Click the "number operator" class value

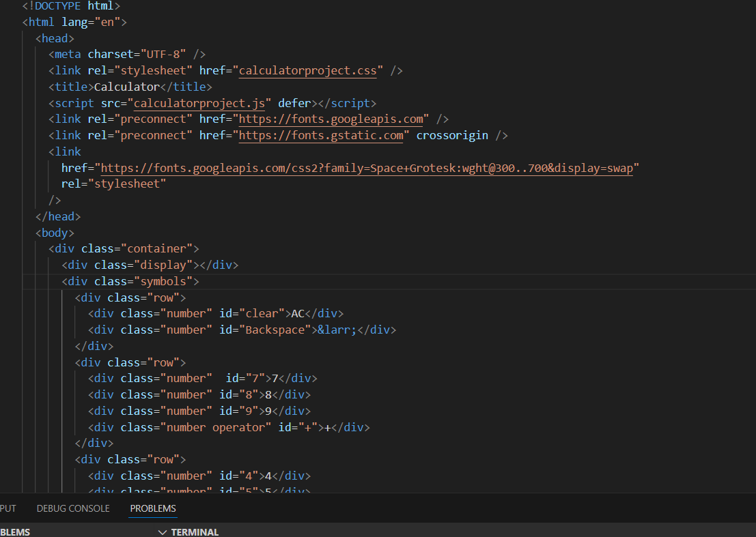click(216, 427)
